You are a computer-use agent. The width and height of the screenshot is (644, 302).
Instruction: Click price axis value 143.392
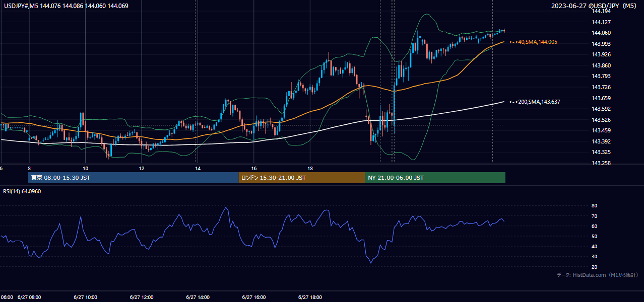click(x=601, y=141)
